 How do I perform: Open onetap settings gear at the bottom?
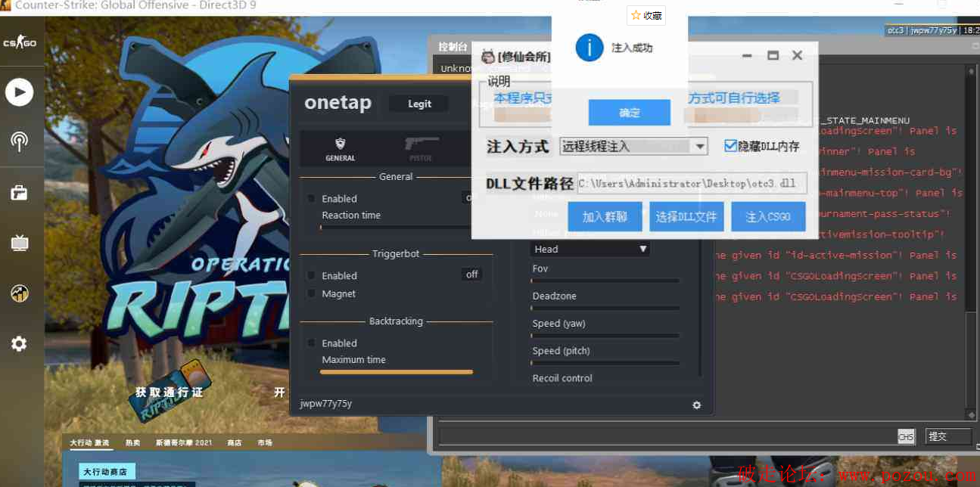pos(697,405)
